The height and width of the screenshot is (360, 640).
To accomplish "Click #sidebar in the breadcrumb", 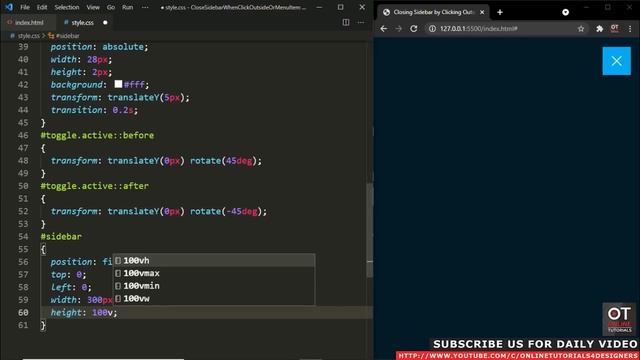I will (67, 36).
